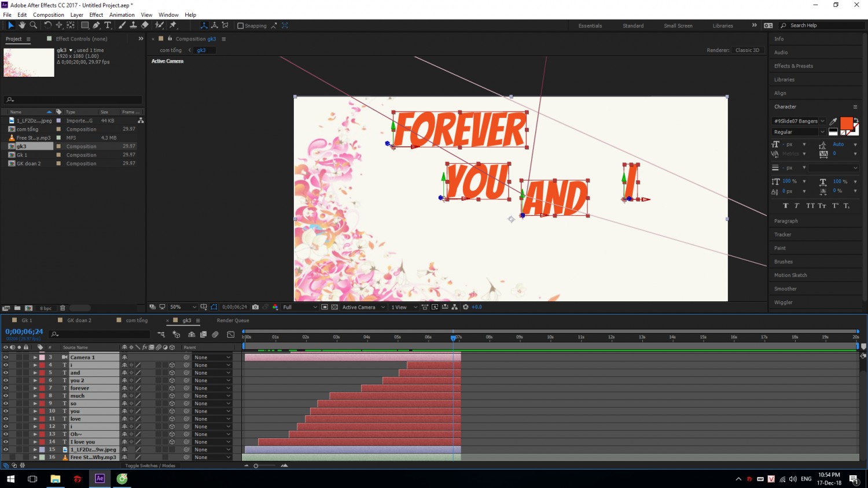Select the Roto Brush tool

[x=159, y=25]
